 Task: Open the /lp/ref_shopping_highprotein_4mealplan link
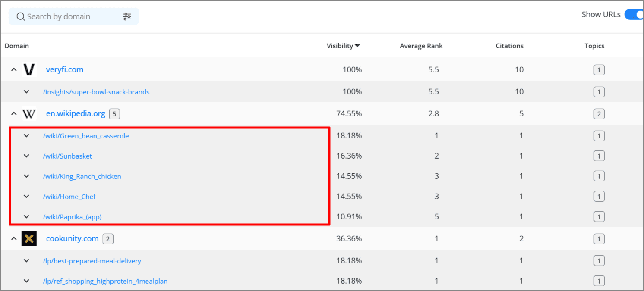tap(105, 281)
